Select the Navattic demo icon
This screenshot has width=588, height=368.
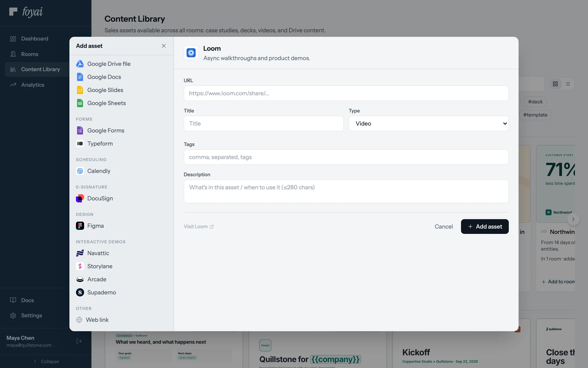[x=80, y=253]
